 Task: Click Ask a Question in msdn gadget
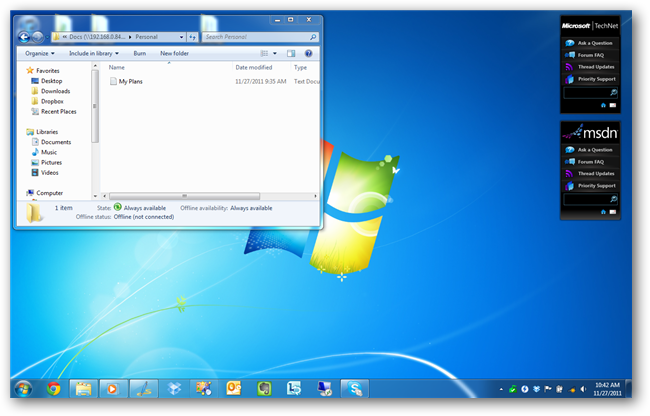pyautogui.click(x=590, y=150)
